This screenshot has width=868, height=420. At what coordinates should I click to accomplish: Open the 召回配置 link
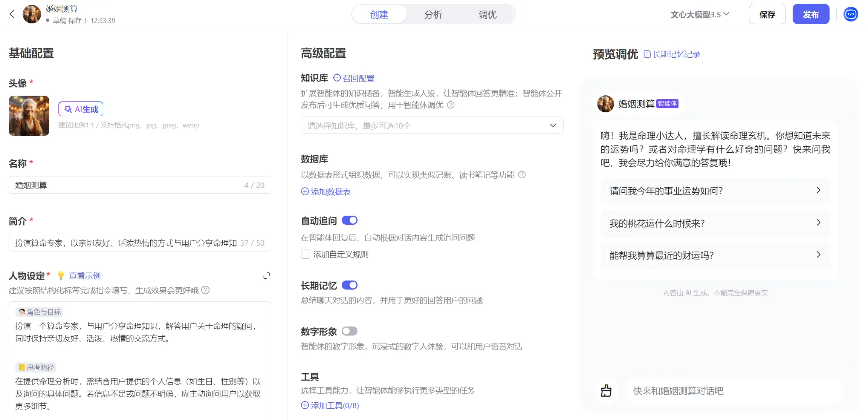point(358,78)
